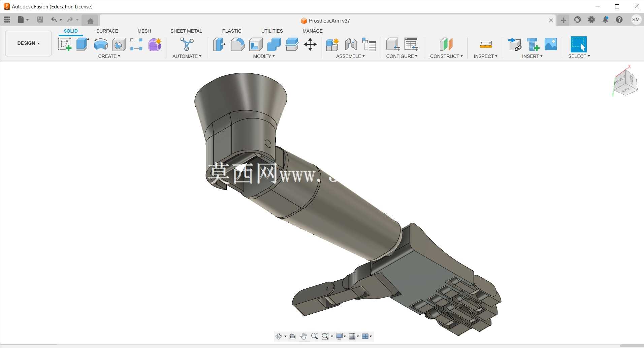Select the Create Sketch tool
The width and height of the screenshot is (644, 348).
tap(65, 44)
